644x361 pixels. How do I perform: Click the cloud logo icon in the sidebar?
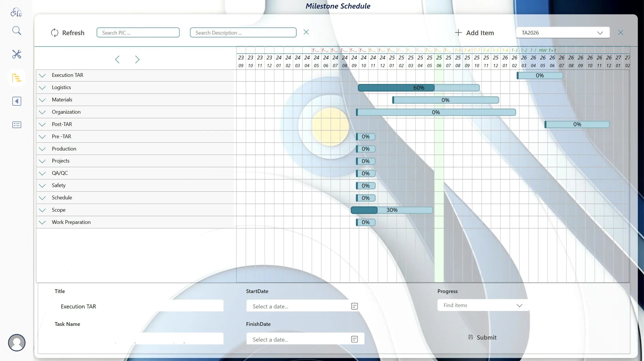(x=16, y=12)
